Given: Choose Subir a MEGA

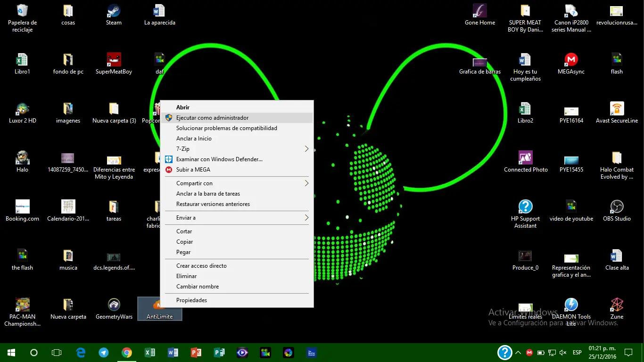Looking at the screenshot, I should 237,170.
